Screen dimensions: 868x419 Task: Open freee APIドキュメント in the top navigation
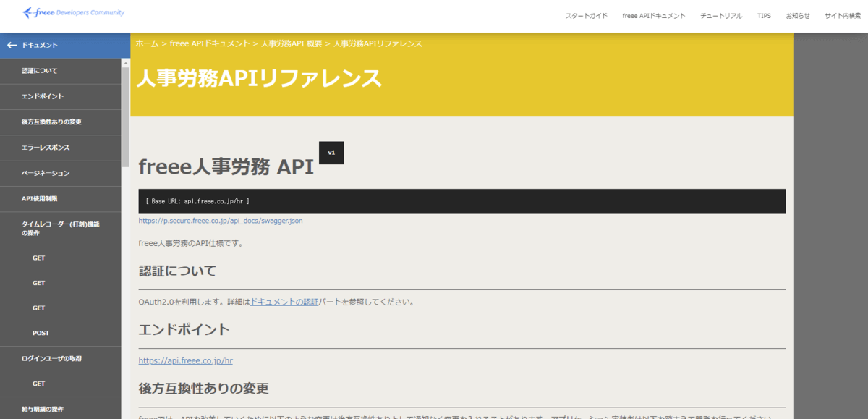point(654,16)
